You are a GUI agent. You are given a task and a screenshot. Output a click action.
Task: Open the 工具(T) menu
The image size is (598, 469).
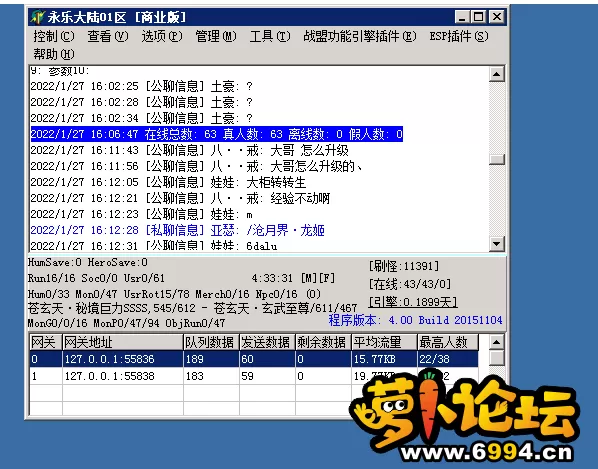pyautogui.click(x=270, y=36)
